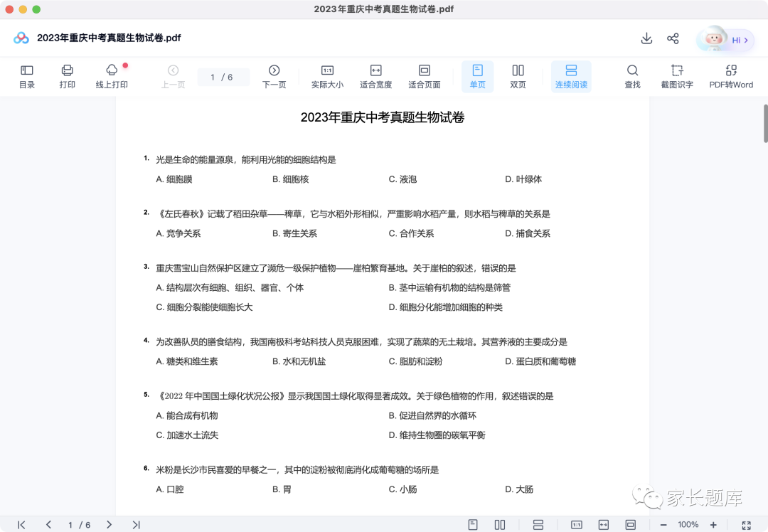Select single page icon in bottom bar
The height and width of the screenshot is (532, 768).
[x=473, y=525]
